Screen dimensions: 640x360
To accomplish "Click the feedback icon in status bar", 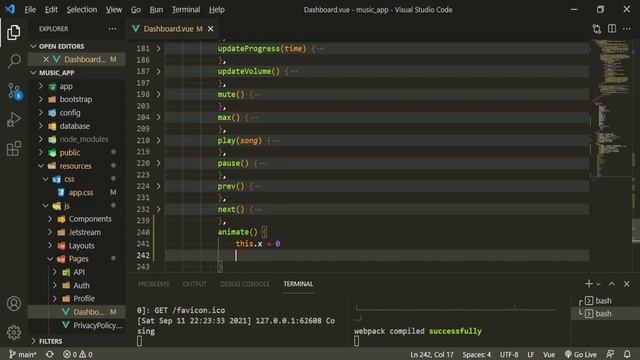I will pyautogui.click(x=610, y=354).
